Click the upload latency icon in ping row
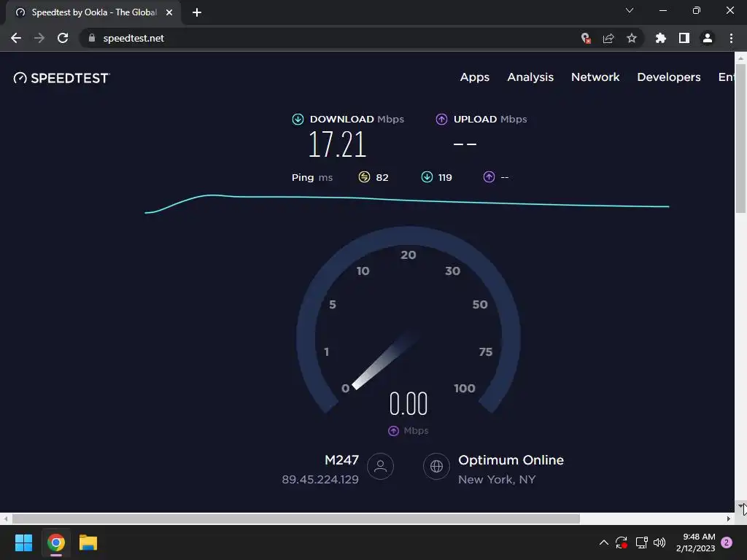Viewport: 747px width, 560px height. (x=489, y=177)
